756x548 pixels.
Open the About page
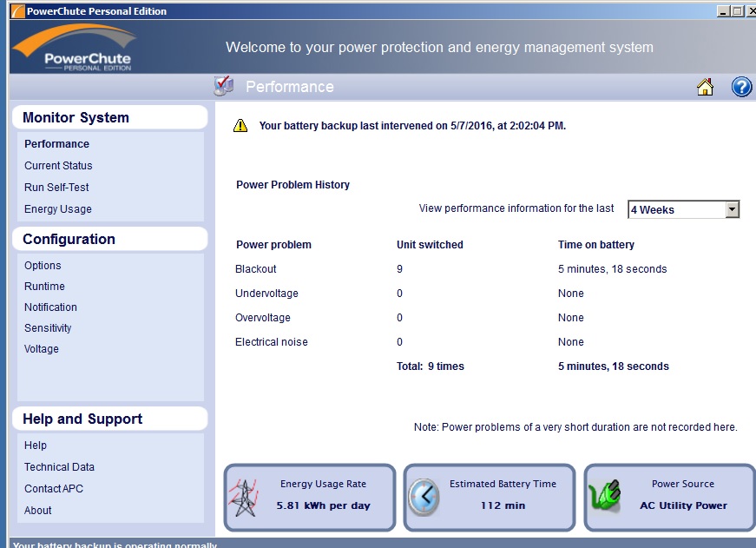pos(37,511)
